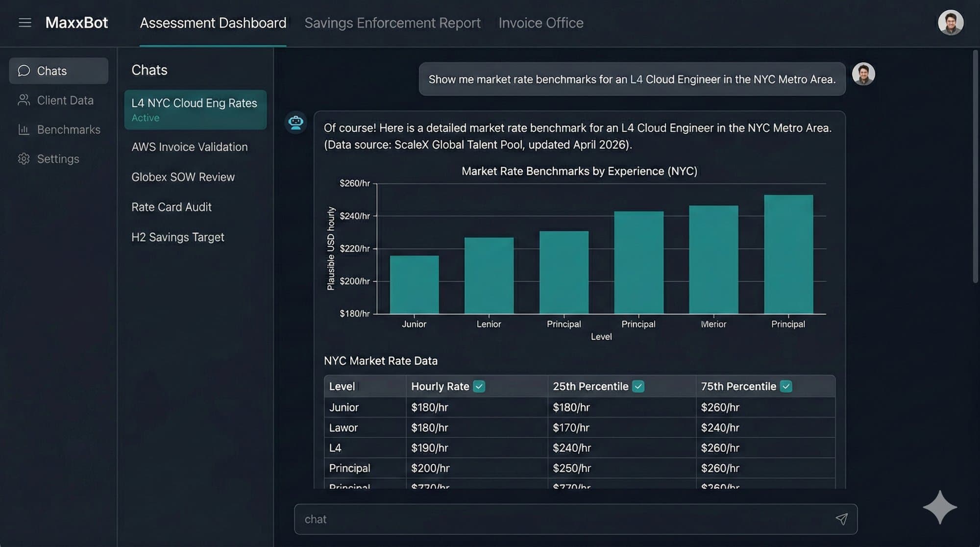Select the Client Data icon
Image resolution: width=980 pixels, height=547 pixels.
click(x=24, y=100)
